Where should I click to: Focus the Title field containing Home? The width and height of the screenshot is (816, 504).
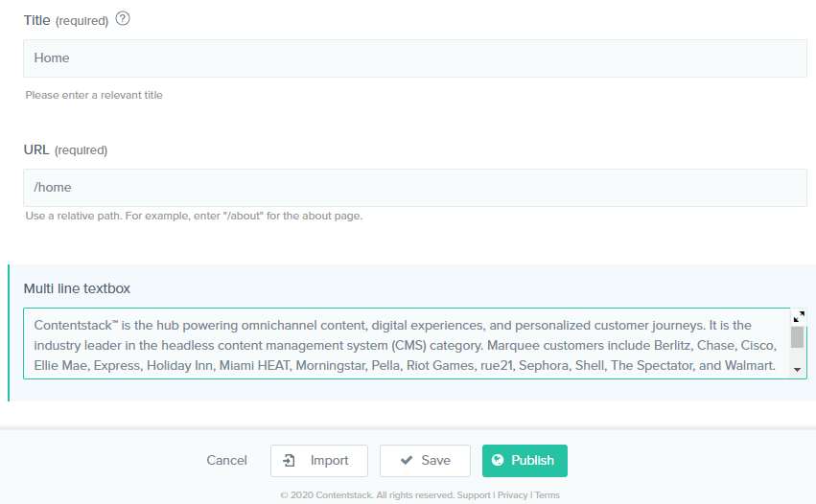(415, 58)
